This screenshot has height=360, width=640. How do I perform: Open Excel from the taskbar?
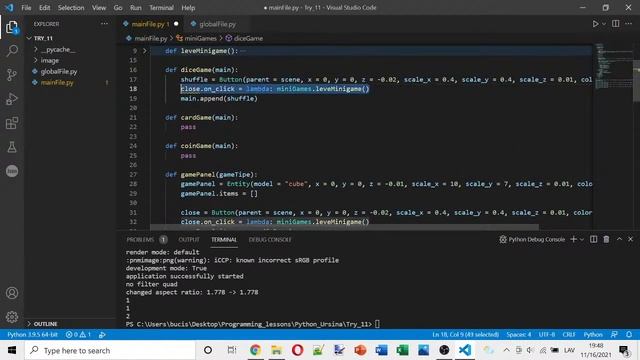point(402,350)
